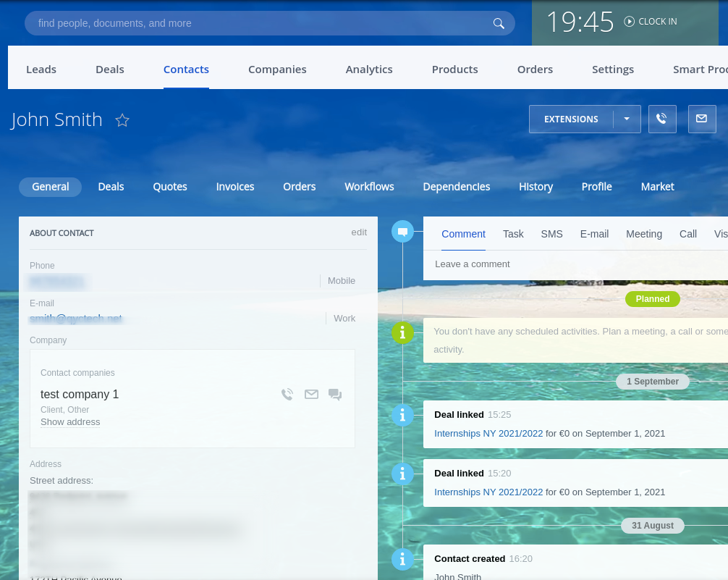This screenshot has height=580, width=728.
Task: Click the comment bubble timeline icon
Action: pos(402,231)
